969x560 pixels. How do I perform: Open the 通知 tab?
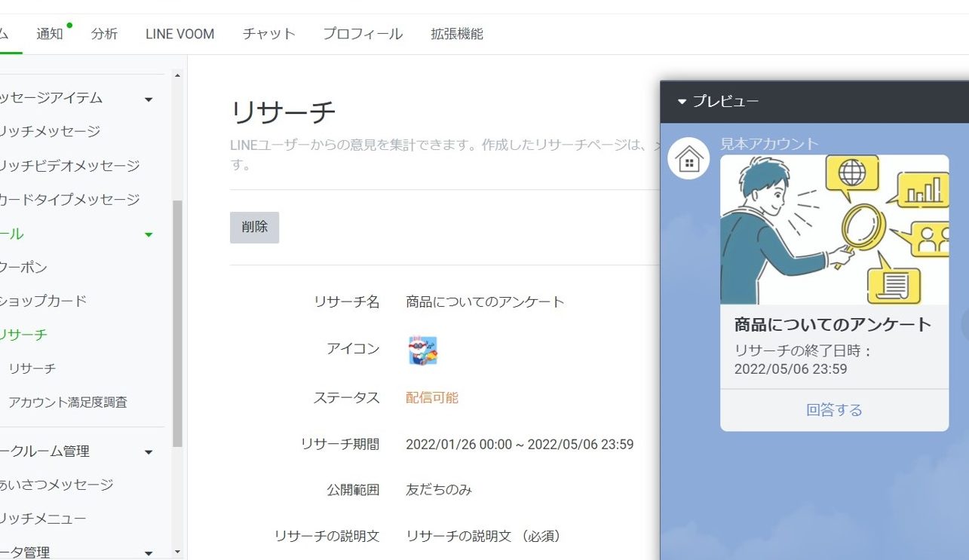point(50,34)
